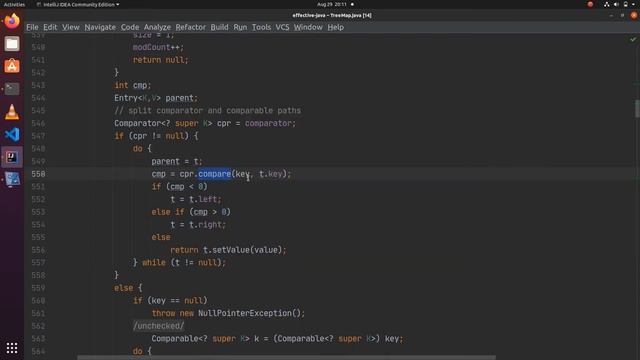Expand the system menu arrow
640x360 pixels.
[x=634, y=4]
